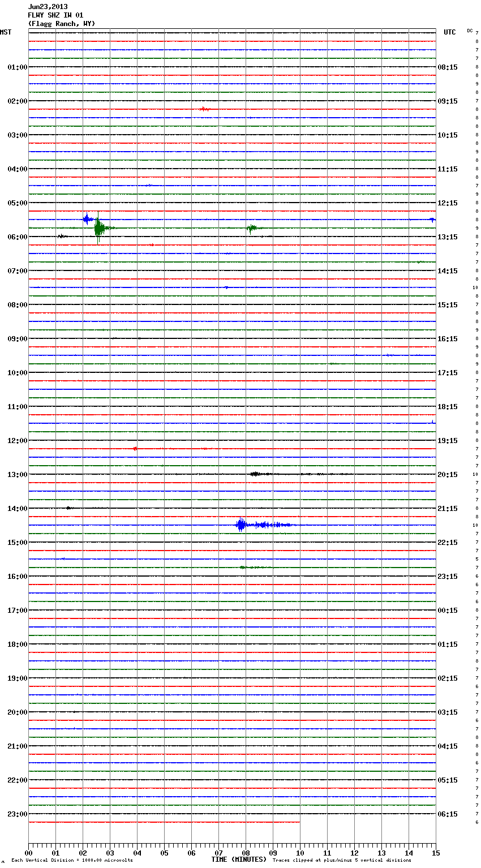The image size is (481, 868).
Task: Click the 21:15 UTC label
Action: [448, 508]
